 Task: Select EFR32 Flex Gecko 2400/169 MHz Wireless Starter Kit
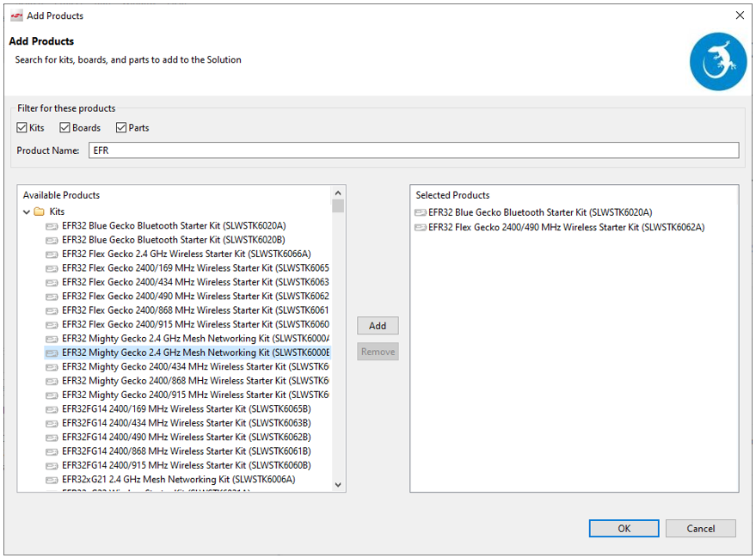click(195, 268)
